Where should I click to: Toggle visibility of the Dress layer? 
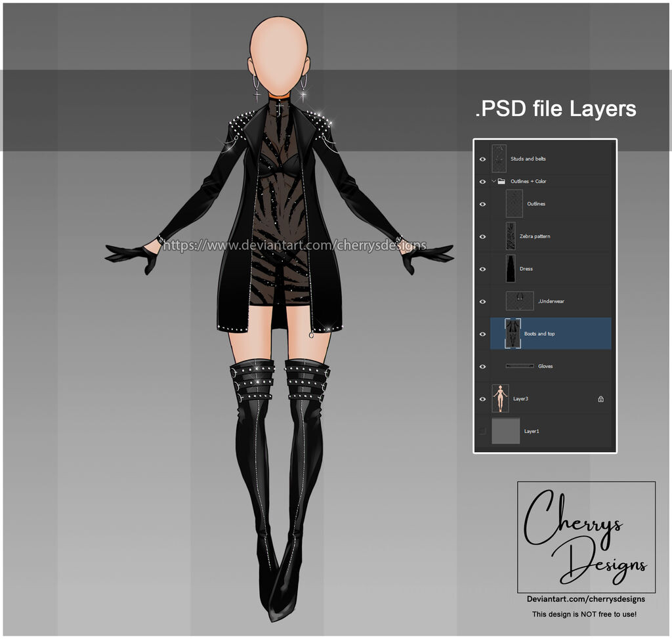coord(483,268)
